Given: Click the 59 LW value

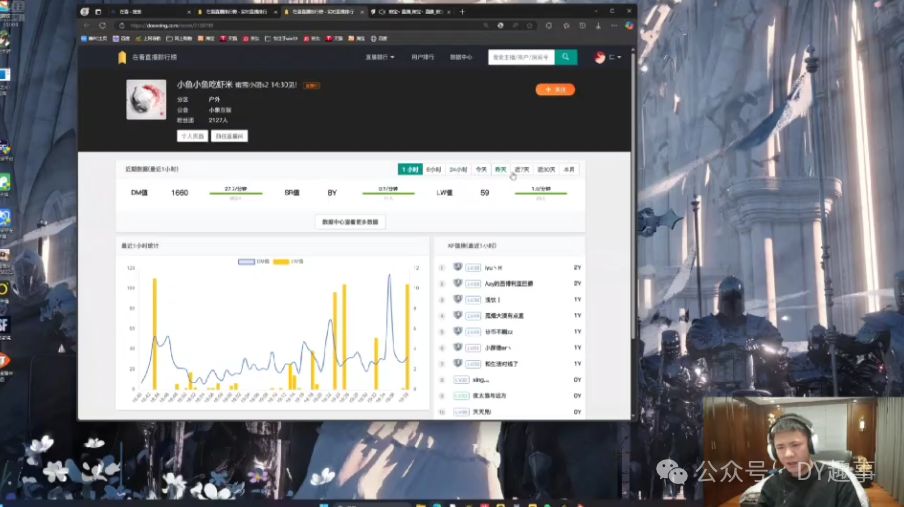Looking at the screenshot, I should coord(484,193).
